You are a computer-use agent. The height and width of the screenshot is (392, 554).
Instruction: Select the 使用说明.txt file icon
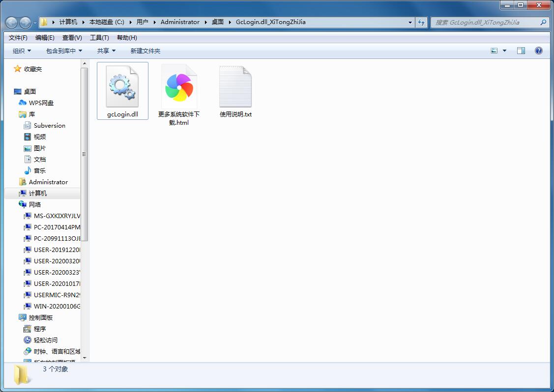click(x=235, y=86)
